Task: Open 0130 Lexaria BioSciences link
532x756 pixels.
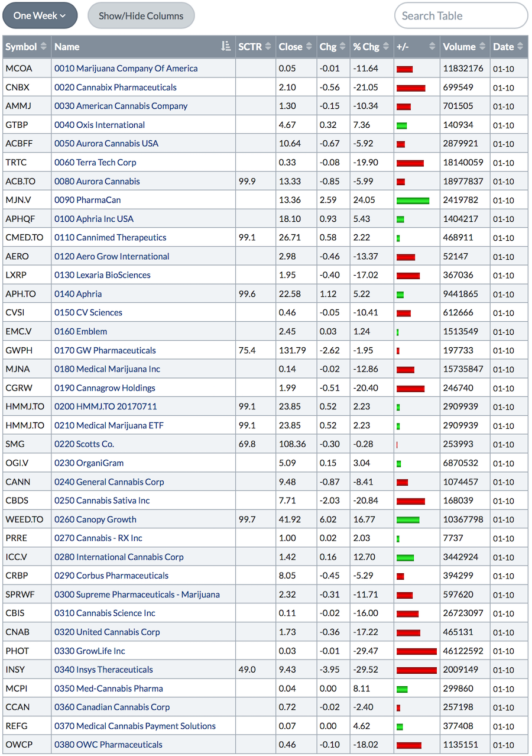Action: (x=102, y=275)
